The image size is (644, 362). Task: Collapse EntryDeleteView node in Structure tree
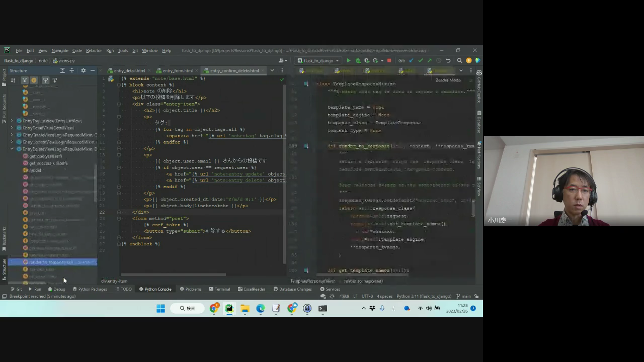coord(12,149)
